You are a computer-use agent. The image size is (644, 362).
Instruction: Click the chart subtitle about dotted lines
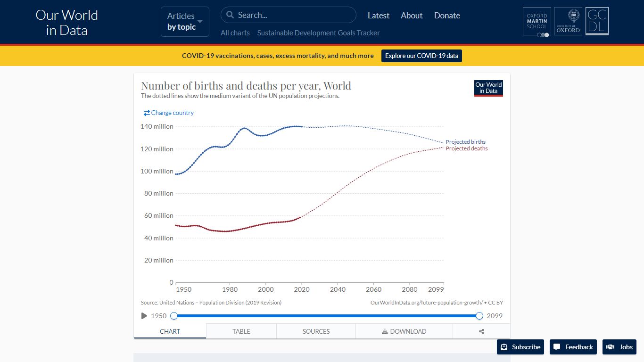pos(240,96)
